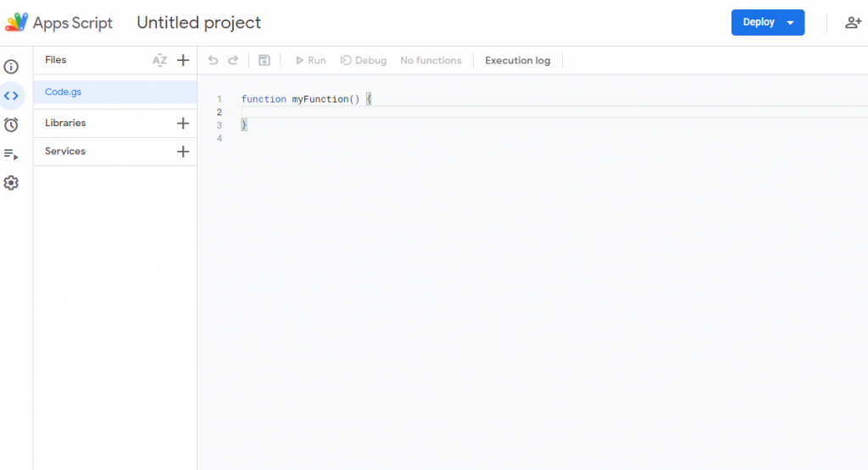Viewport: 868px width, 470px height.
Task: Open the Overview info icon in sidebar
Action: click(x=11, y=67)
